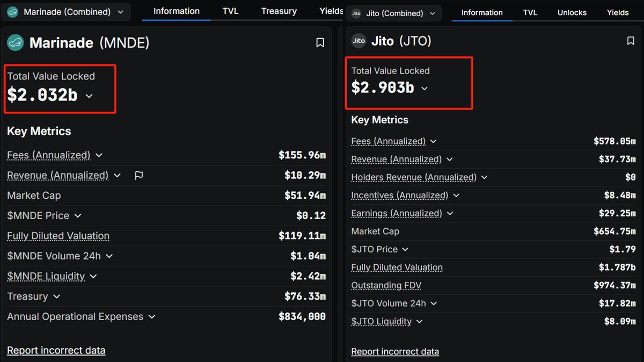Click Marinade's Fully Diluted Valuation label
The height and width of the screenshot is (362, 644).
58,236
